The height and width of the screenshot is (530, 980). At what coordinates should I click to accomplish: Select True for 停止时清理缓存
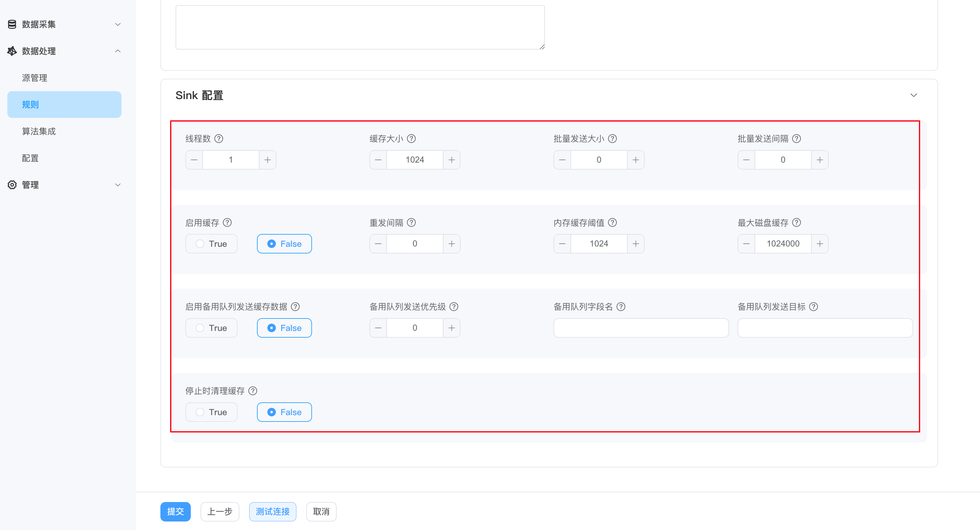[x=211, y=412]
